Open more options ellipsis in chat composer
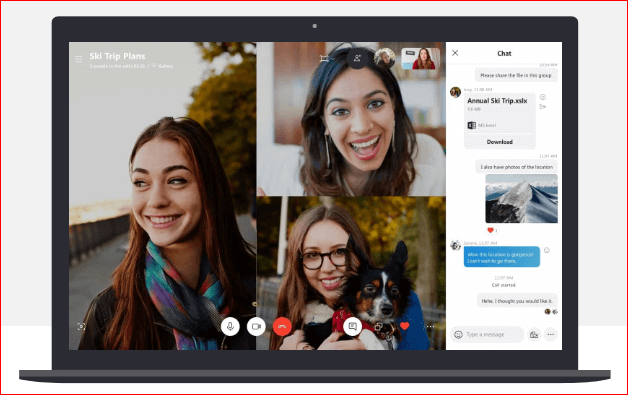The height and width of the screenshot is (395, 628). coord(551,335)
